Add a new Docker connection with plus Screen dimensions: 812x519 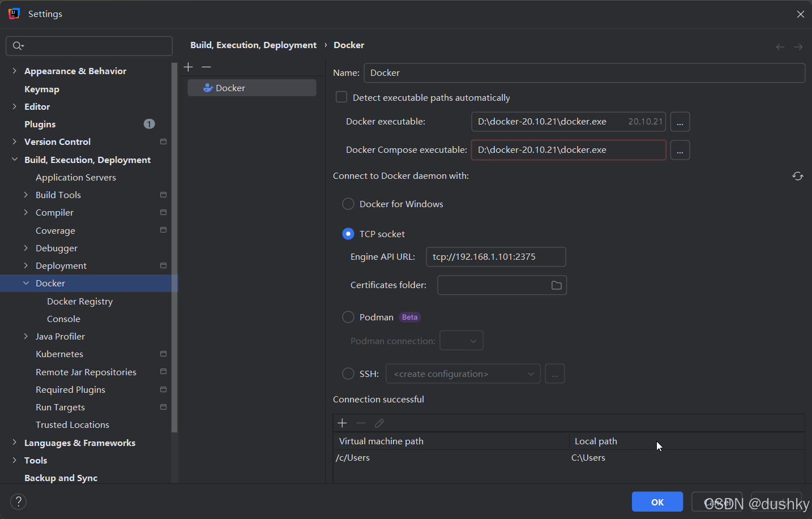[x=189, y=67]
